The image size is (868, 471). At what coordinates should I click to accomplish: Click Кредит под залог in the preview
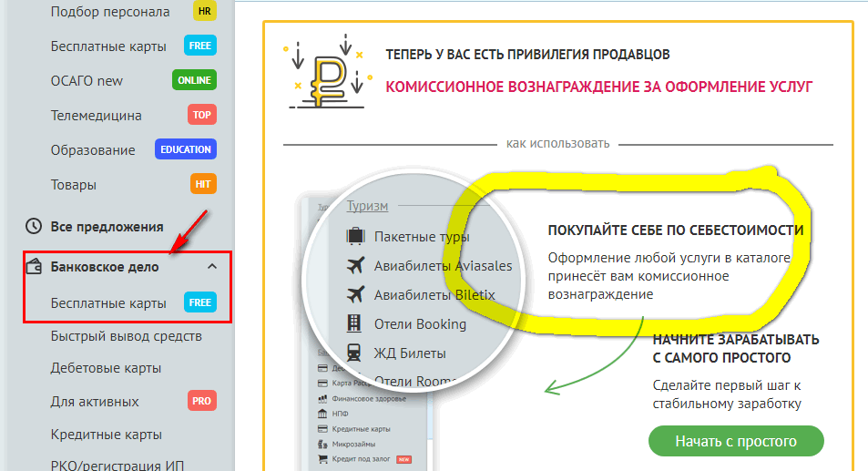361,459
